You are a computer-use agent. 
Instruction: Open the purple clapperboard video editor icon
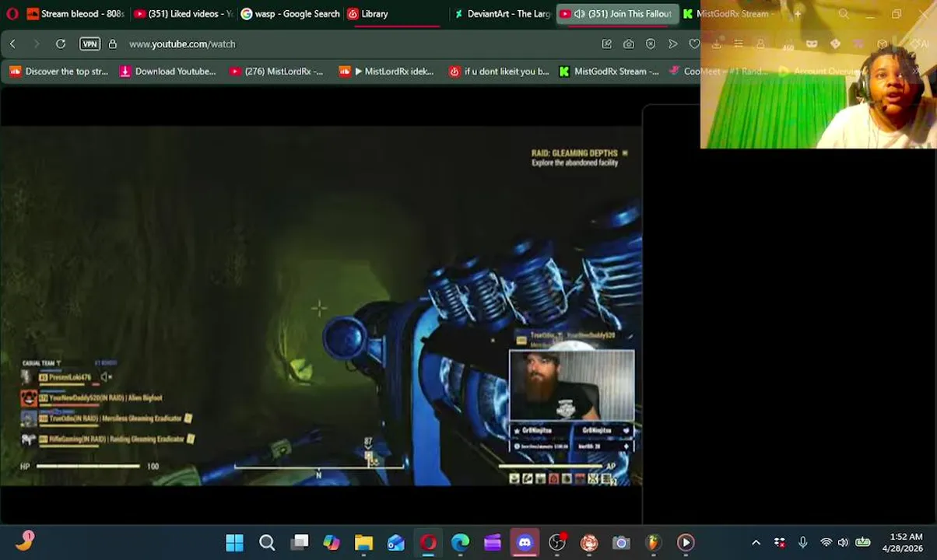point(493,542)
